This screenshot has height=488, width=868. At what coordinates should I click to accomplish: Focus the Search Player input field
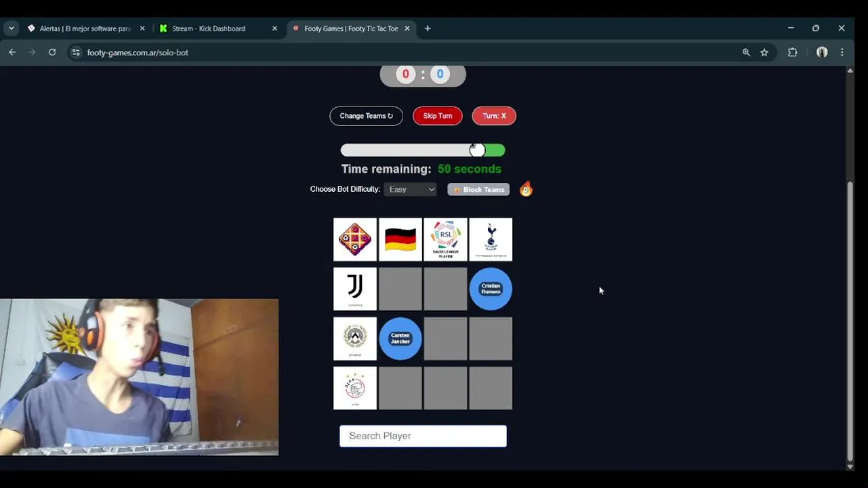tap(423, 436)
